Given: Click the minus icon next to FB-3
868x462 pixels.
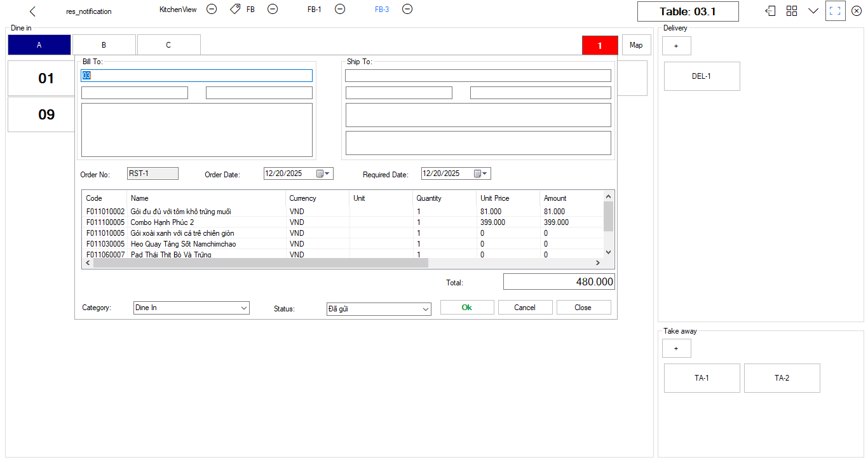Looking at the screenshot, I should pos(407,10).
